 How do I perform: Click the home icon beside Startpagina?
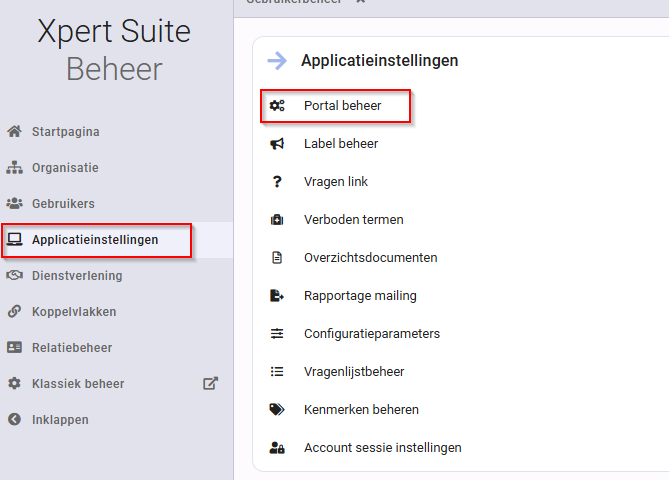point(15,131)
